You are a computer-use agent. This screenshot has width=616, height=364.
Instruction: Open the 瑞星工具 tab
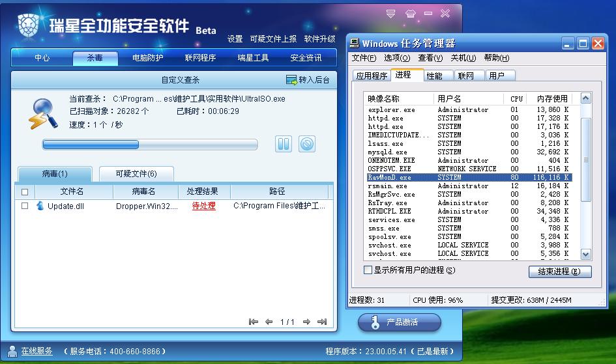point(253,58)
